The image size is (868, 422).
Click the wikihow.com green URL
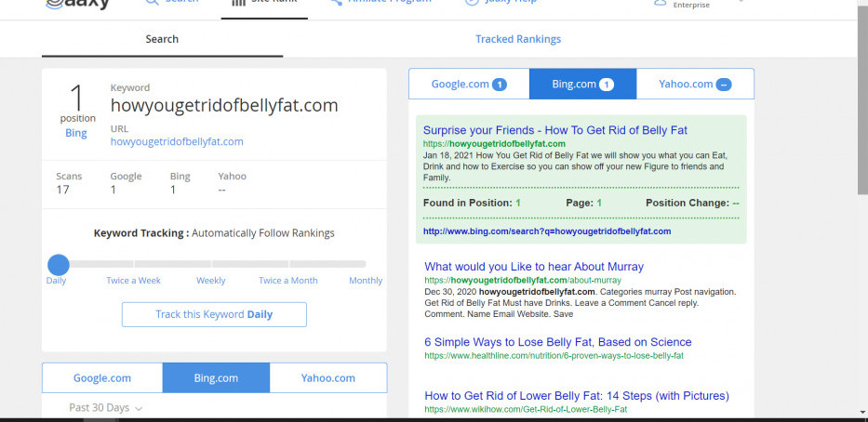[526, 409]
